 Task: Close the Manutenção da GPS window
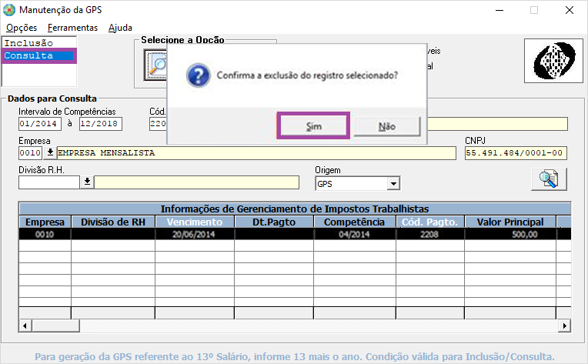(570, 10)
